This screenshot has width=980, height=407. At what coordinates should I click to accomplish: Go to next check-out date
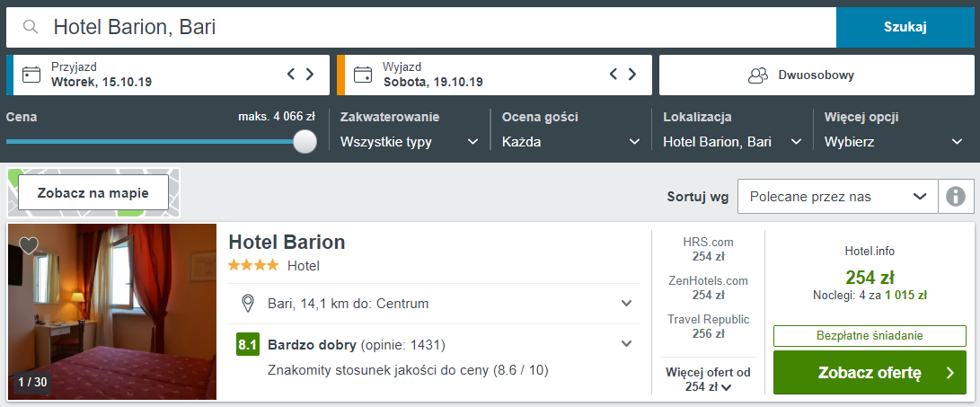click(633, 75)
